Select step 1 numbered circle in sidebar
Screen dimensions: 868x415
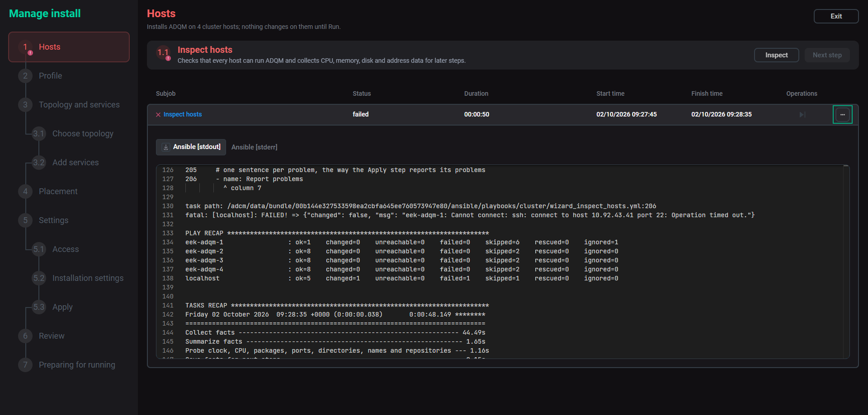coord(25,47)
